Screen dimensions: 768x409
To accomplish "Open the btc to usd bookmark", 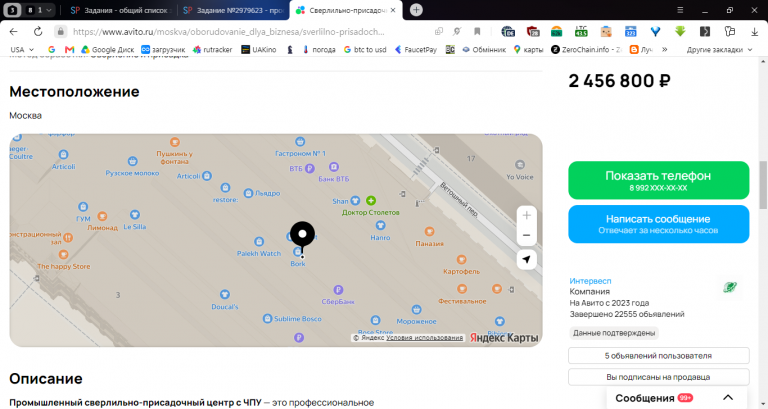I will coord(365,49).
